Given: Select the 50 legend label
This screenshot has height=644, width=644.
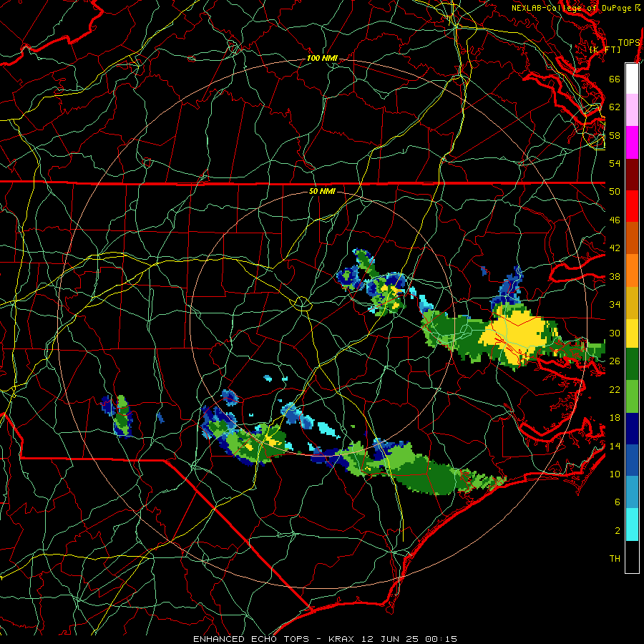Looking at the screenshot, I should coord(615,191).
